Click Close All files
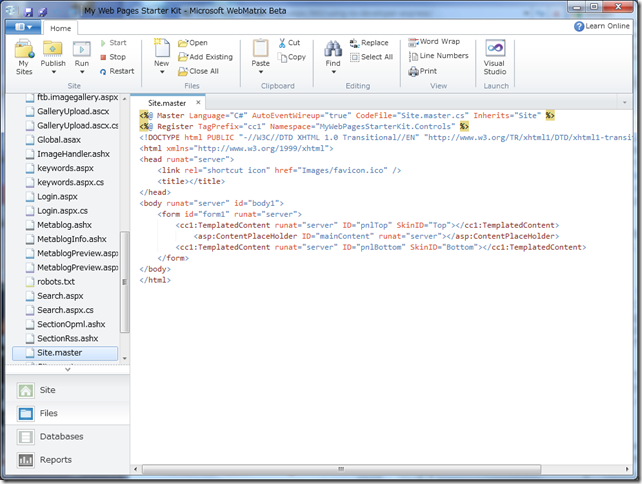 click(x=199, y=71)
